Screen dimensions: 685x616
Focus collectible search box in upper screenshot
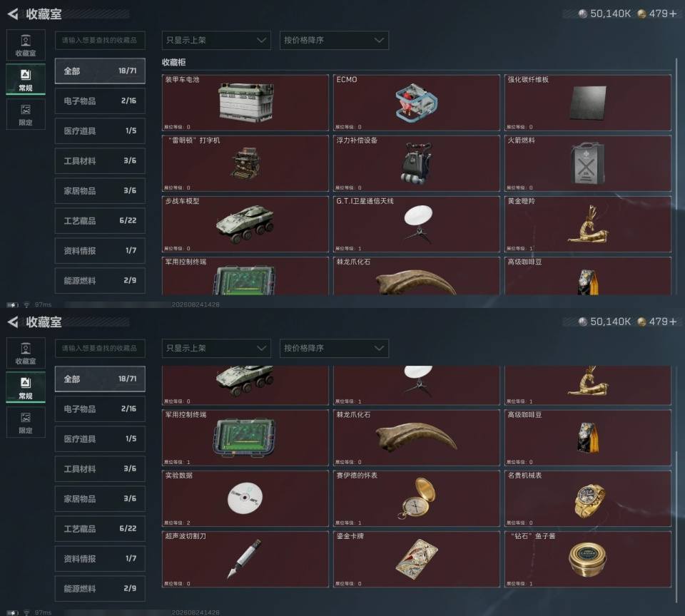pyautogui.click(x=100, y=40)
